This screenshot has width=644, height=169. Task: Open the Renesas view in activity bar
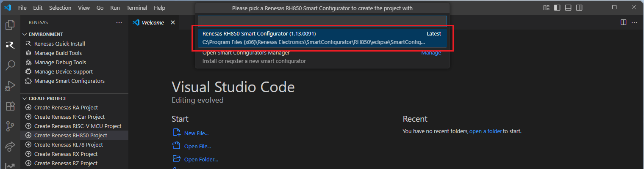10,45
